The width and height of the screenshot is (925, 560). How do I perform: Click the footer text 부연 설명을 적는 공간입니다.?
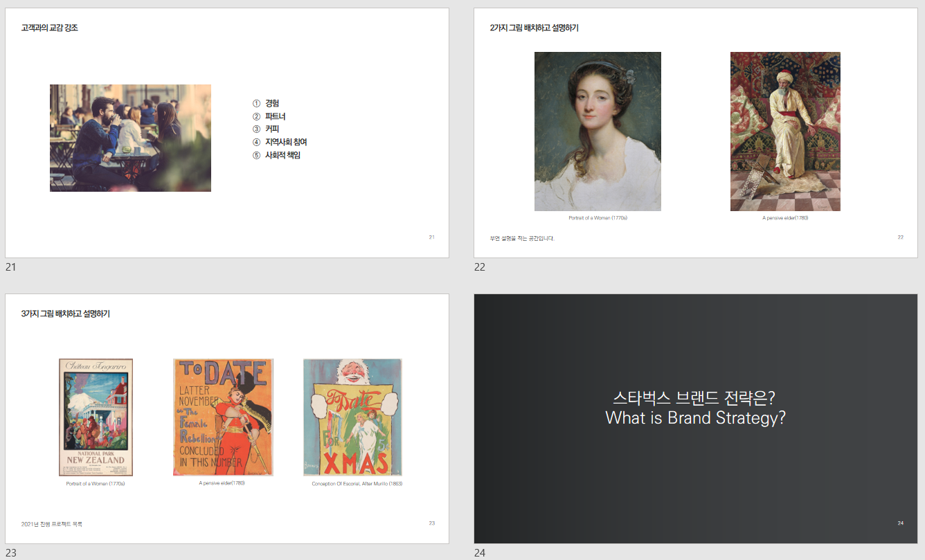(522, 239)
